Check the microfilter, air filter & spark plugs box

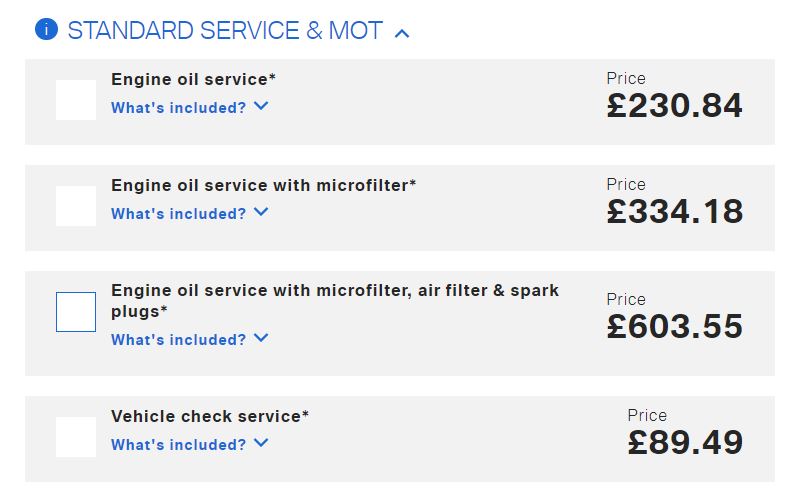click(76, 312)
